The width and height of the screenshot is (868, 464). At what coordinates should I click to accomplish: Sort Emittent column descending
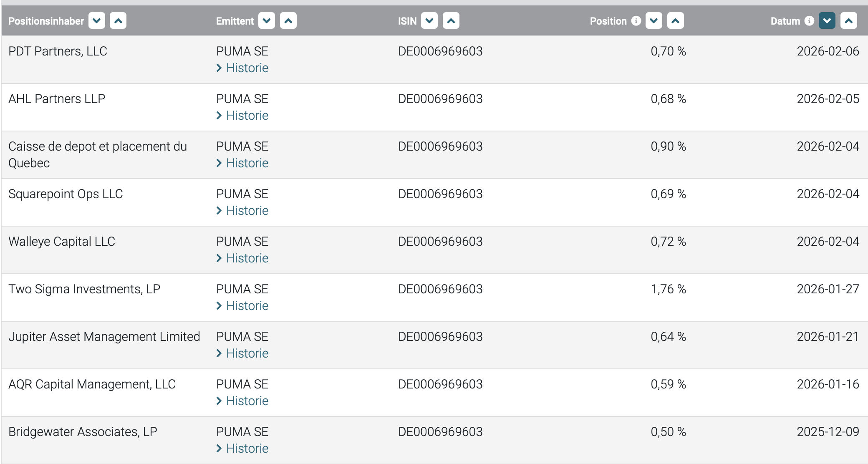tap(266, 21)
